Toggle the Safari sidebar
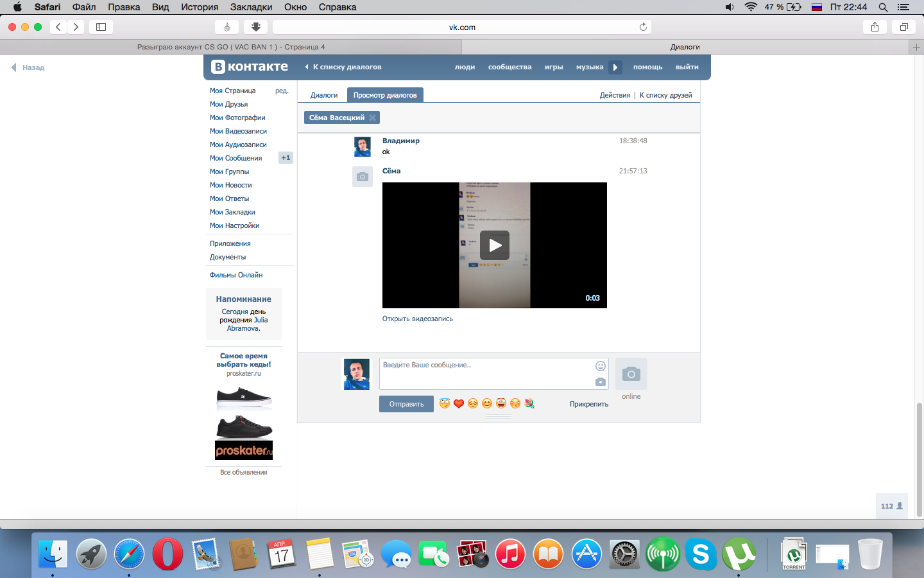The image size is (924, 578). (101, 27)
